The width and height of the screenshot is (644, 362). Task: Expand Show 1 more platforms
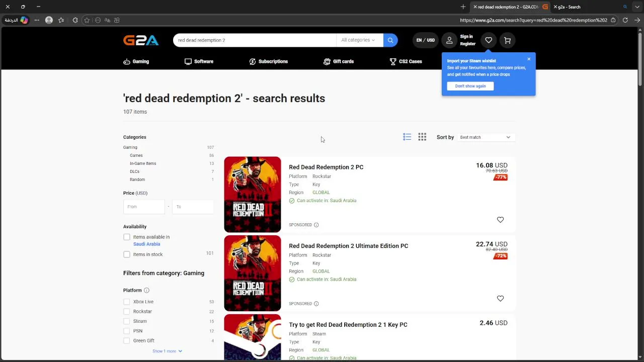pos(167,351)
